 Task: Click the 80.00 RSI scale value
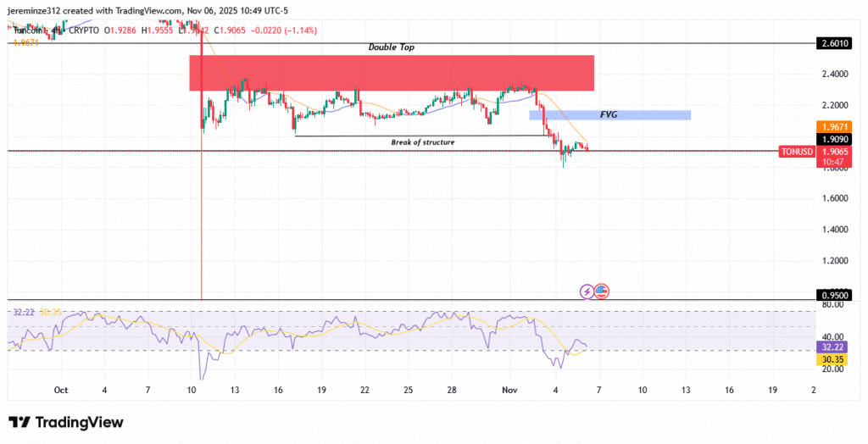(832, 304)
